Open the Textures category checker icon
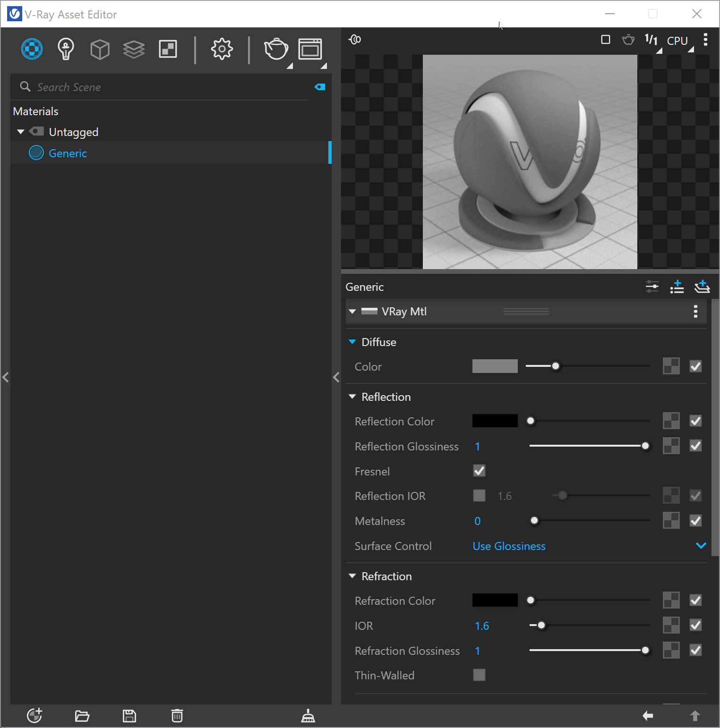720x728 pixels. pyautogui.click(x=168, y=49)
